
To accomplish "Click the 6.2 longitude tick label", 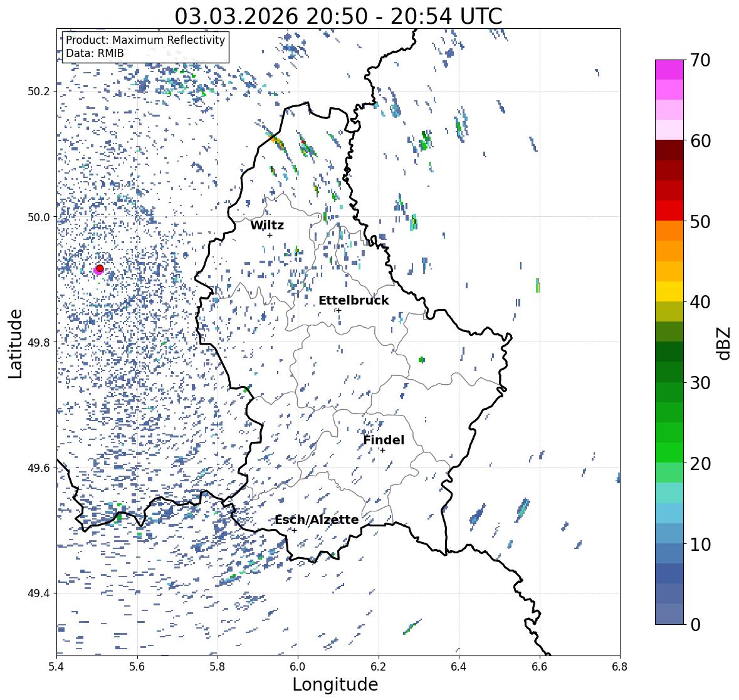I will 379,667.
